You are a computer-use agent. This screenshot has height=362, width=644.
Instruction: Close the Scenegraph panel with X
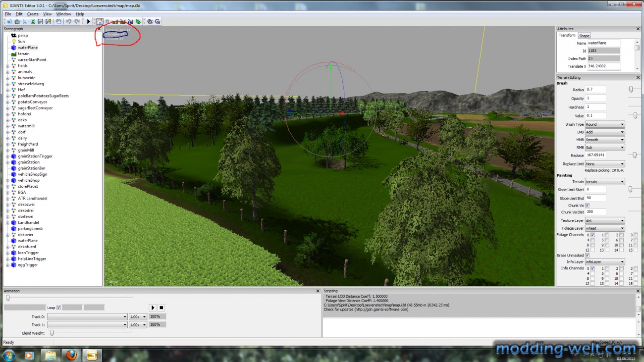pyautogui.click(x=99, y=29)
